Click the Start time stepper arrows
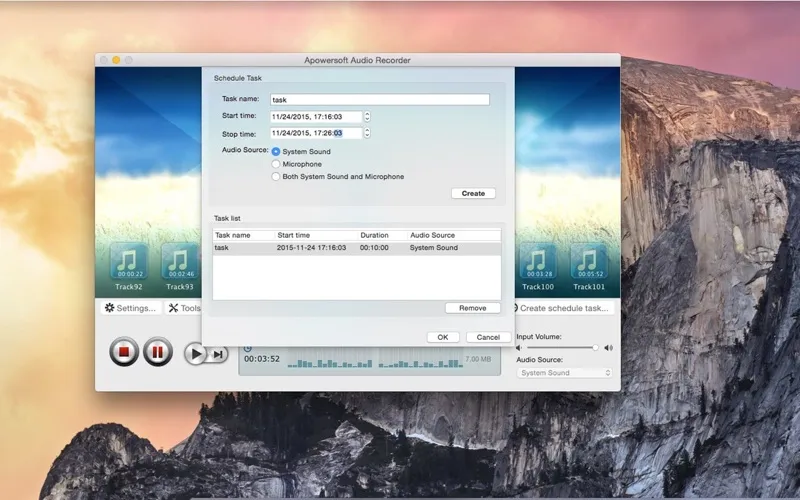Screen dimensions: 800x500 pyautogui.click(x=367, y=117)
